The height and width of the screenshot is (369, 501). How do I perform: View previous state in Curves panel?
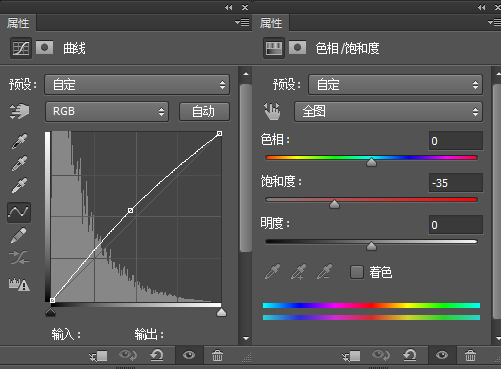click(128, 355)
